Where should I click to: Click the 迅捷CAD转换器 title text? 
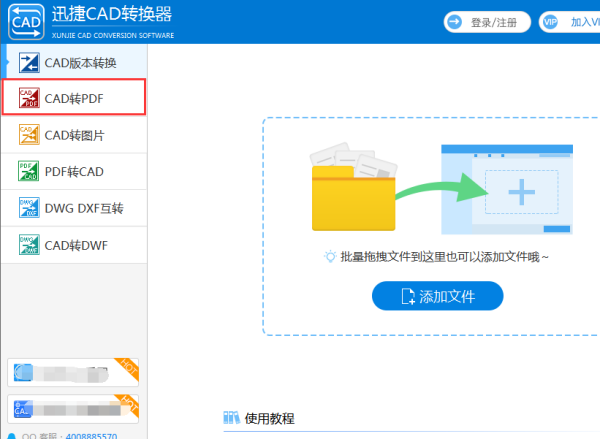click(x=112, y=14)
